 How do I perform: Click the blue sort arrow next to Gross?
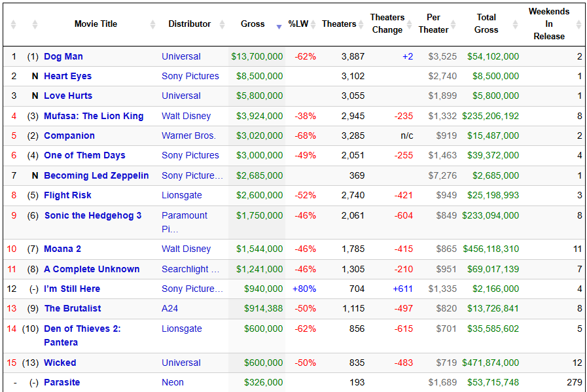click(279, 26)
